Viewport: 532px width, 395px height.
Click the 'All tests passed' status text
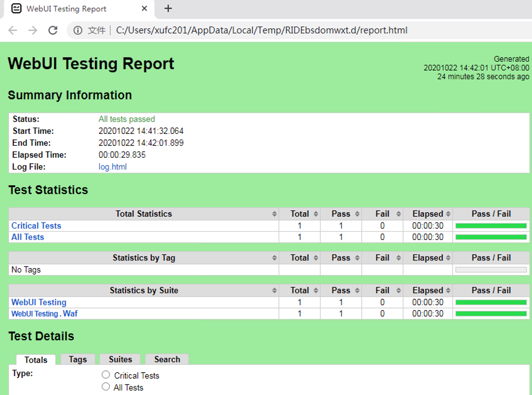point(127,119)
